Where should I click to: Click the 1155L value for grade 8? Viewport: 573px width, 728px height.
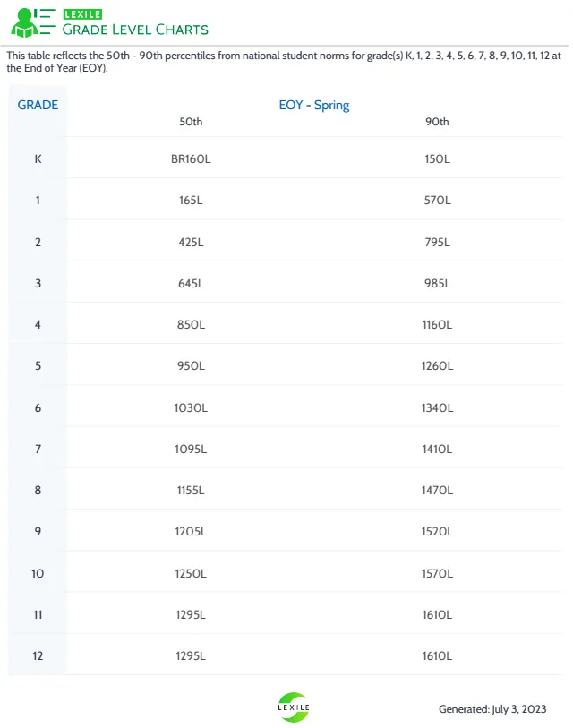[191, 491]
